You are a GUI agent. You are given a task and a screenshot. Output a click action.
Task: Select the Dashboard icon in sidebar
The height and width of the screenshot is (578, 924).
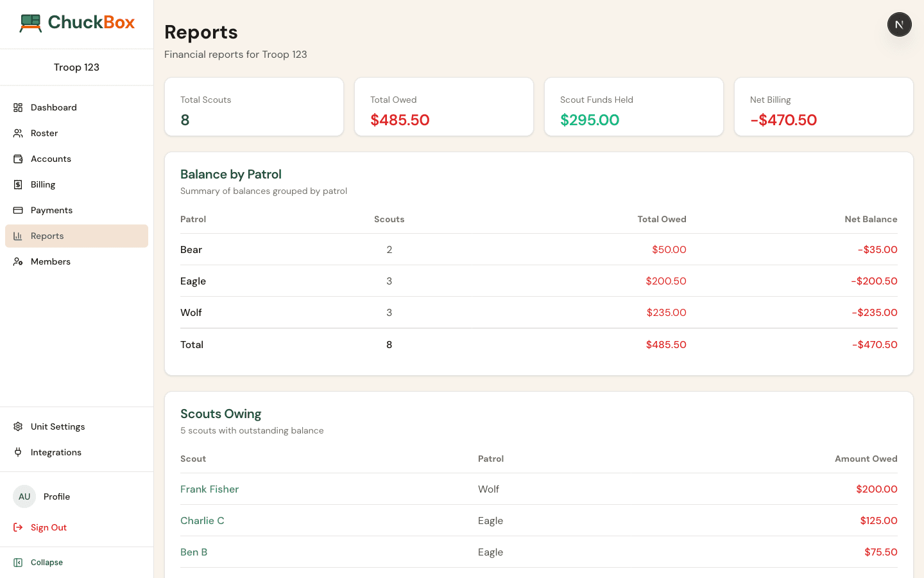click(18, 107)
